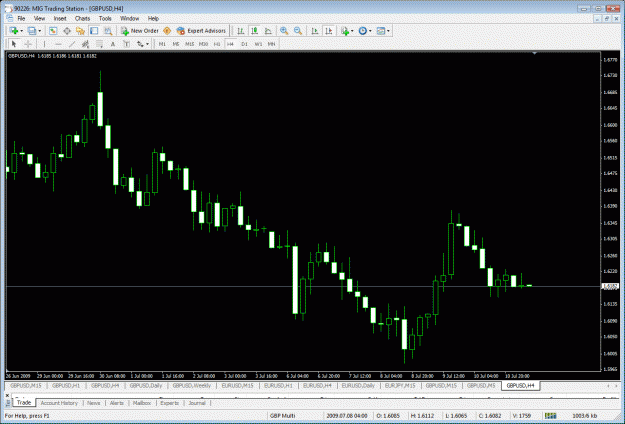Expand the New Chart dropdown arrow
Screen dimensions: 625x424
[x=22, y=31]
